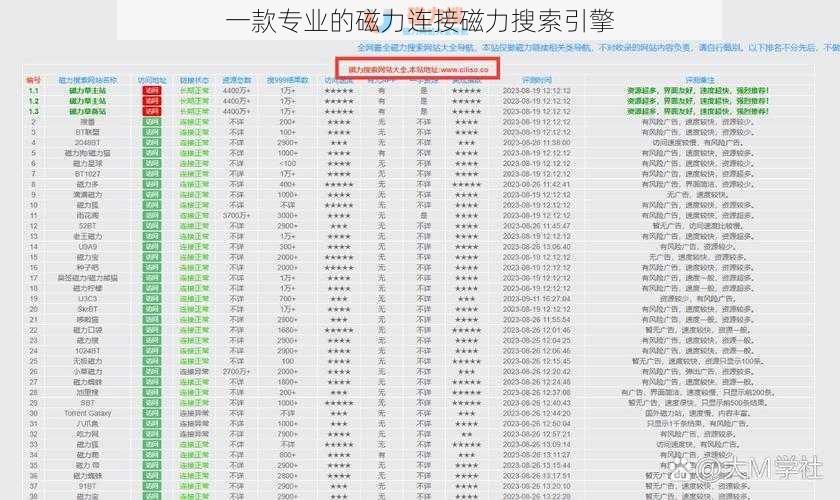Click the green visit button for BT1027

[x=152, y=174]
